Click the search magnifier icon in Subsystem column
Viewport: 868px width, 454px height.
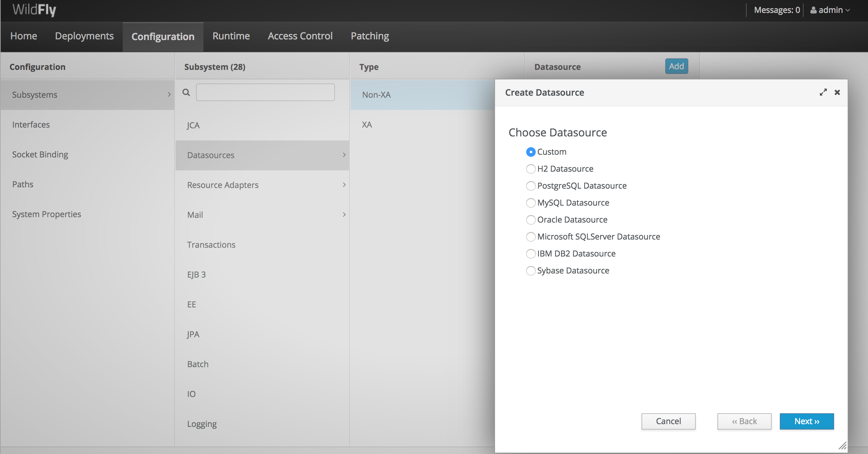[x=186, y=92]
